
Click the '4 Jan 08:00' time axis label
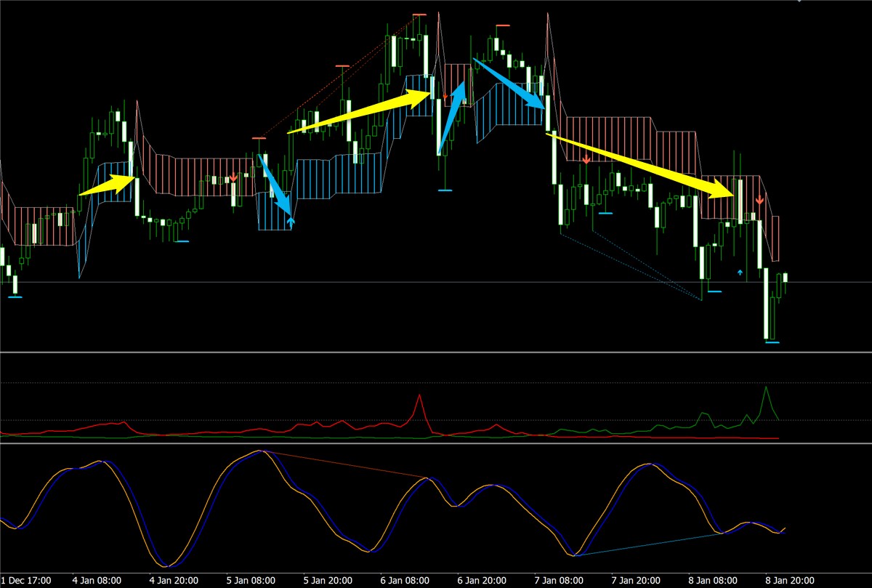click(97, 581)
